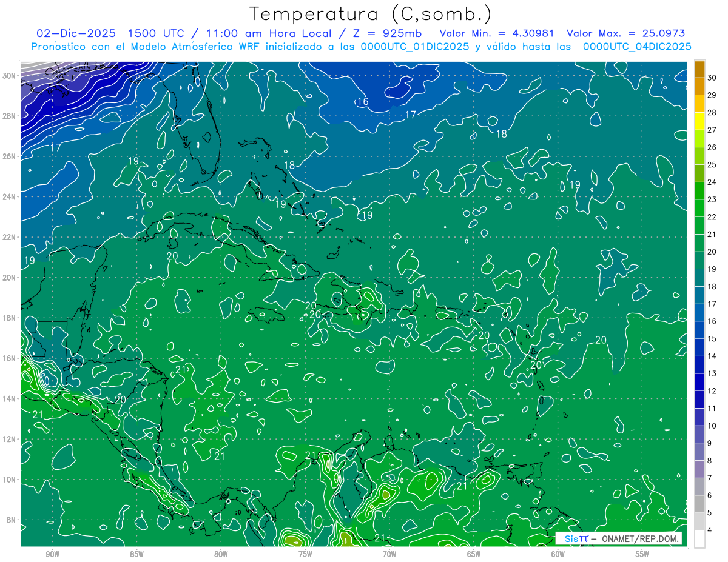Select the date text '02-Dic-2025'
Viewport: 728px width, 562px height.
point(76,33)
